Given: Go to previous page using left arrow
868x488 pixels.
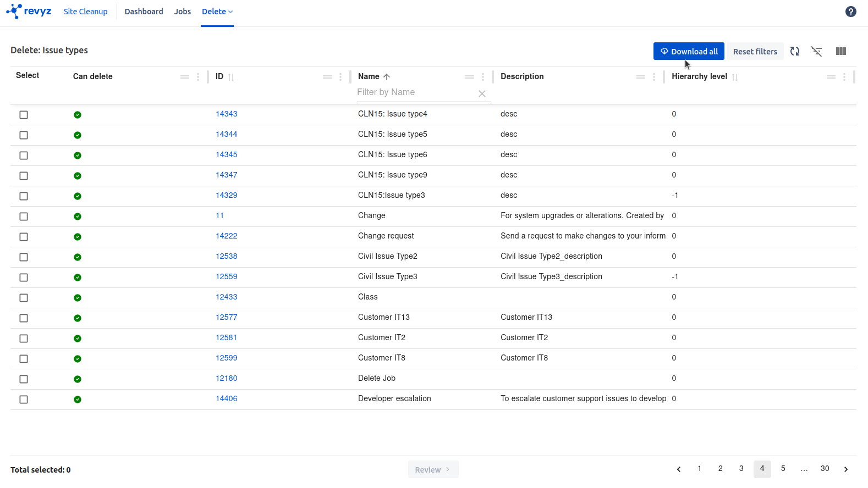Looking at the screenshot, I should [679, 469].
